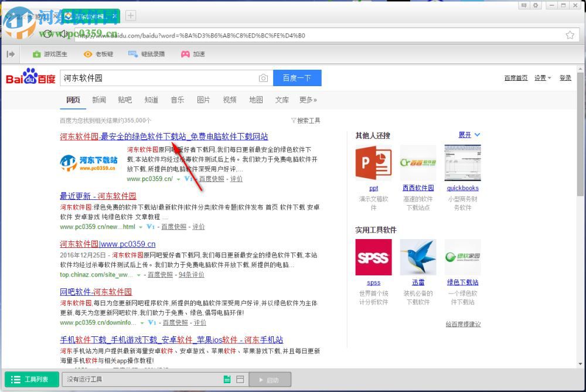
Task: Click the message icon in title bar
Action: pos(524,5)
